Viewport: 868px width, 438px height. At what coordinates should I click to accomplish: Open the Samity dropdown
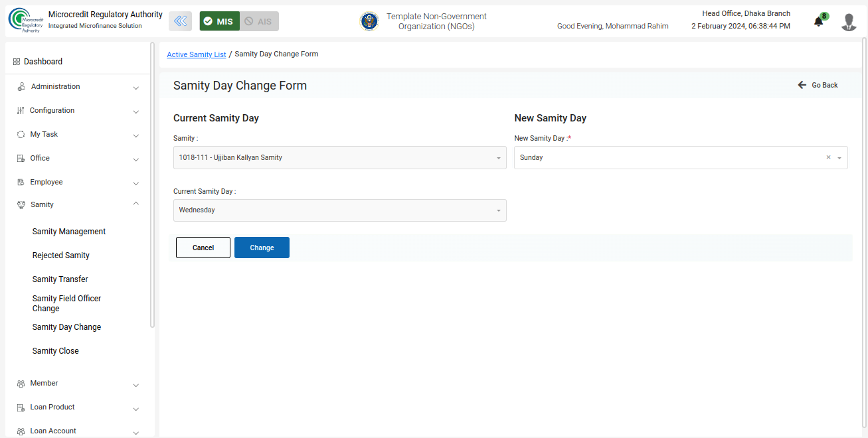click(x=339, y=158)
